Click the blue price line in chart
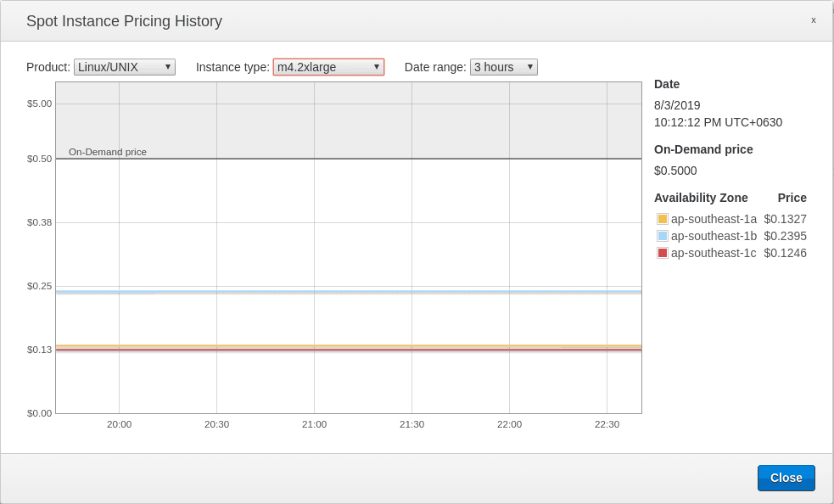Screen dimensions: 834x504 [x=348, y=292]
